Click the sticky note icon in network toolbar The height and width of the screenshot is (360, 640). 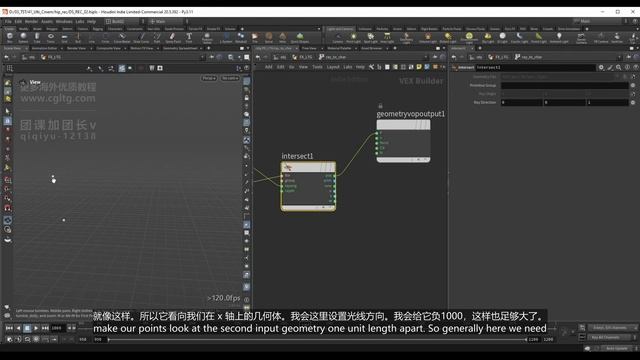click(419, 67)
